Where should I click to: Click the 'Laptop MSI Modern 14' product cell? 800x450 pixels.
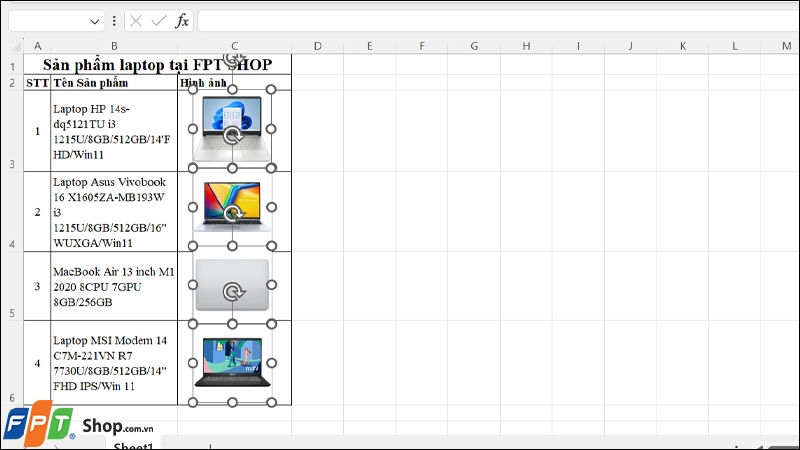[114, 363]
